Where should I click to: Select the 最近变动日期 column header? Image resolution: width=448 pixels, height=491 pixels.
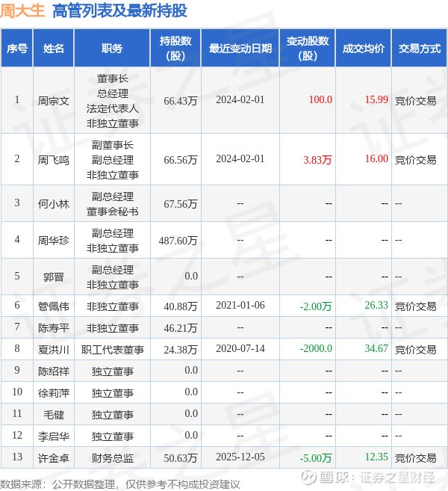point(240,49)
